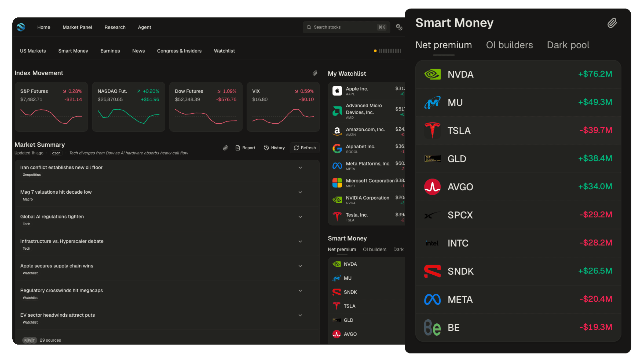Screen dimensions: 644x362
Task: Click the VIX index card
Action: [x=283, y=107]
